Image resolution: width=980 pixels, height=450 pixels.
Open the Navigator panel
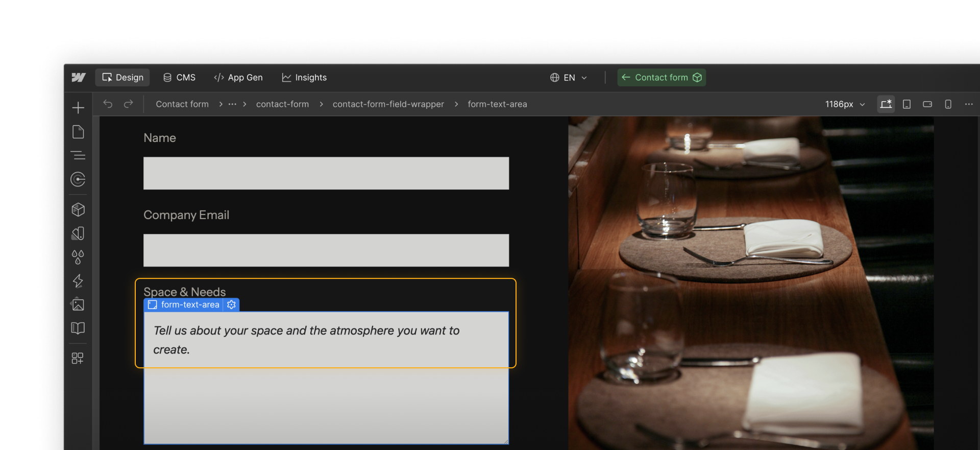78,155
